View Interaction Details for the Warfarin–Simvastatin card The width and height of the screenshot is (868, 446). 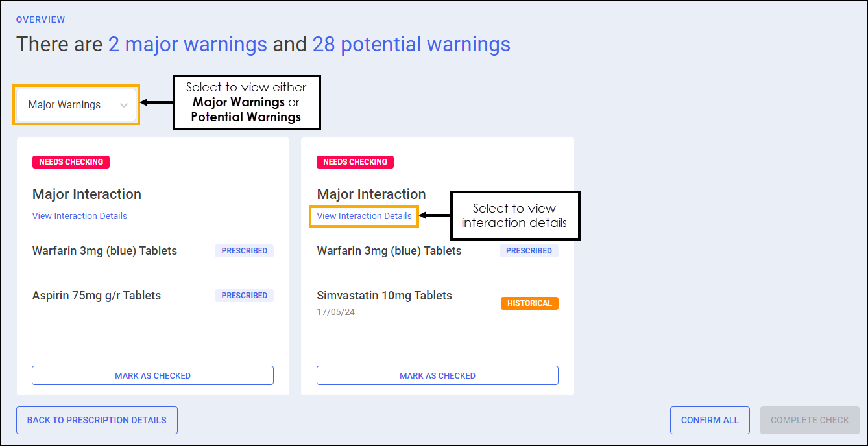coord(364,216)
